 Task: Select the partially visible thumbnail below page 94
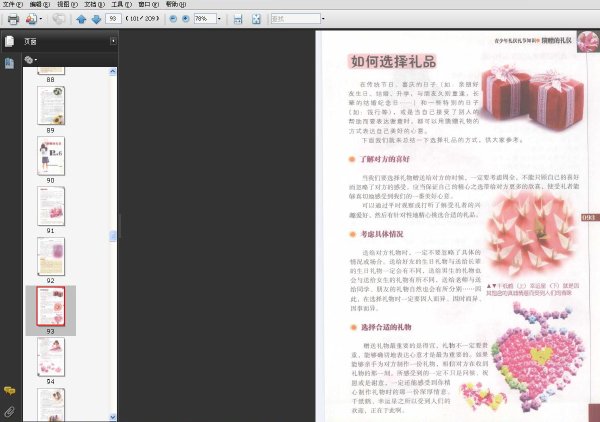(51, 405)
